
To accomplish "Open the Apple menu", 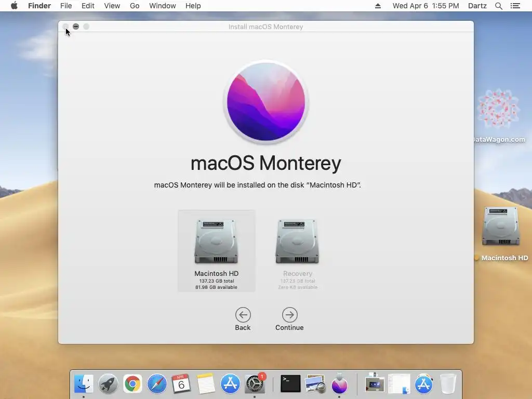I will [14, 6].
